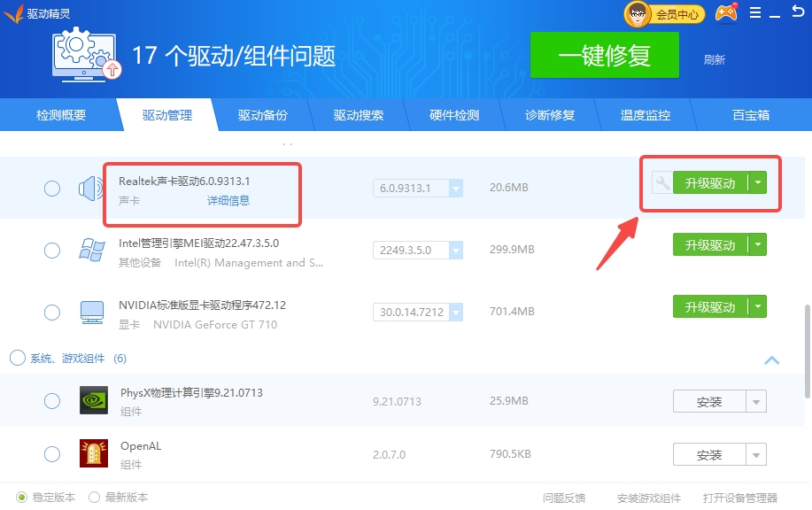Click the PhysX NVIDIA logo icon

click(93, 400)
